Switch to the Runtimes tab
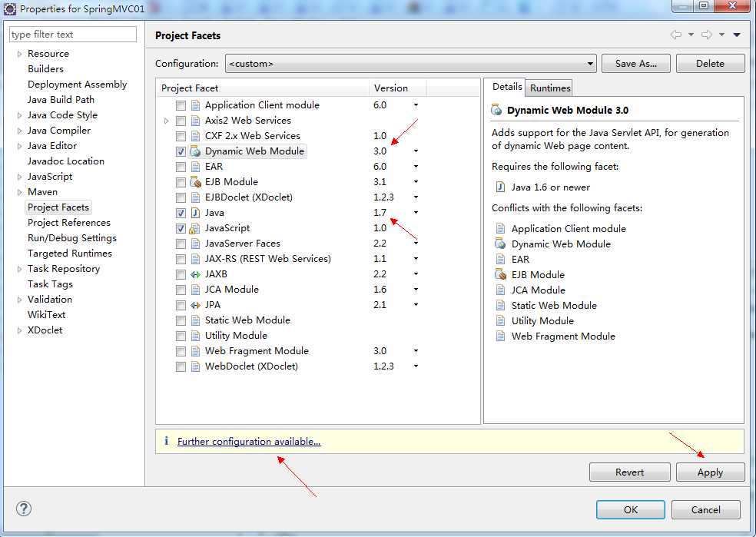 point(549,88)
